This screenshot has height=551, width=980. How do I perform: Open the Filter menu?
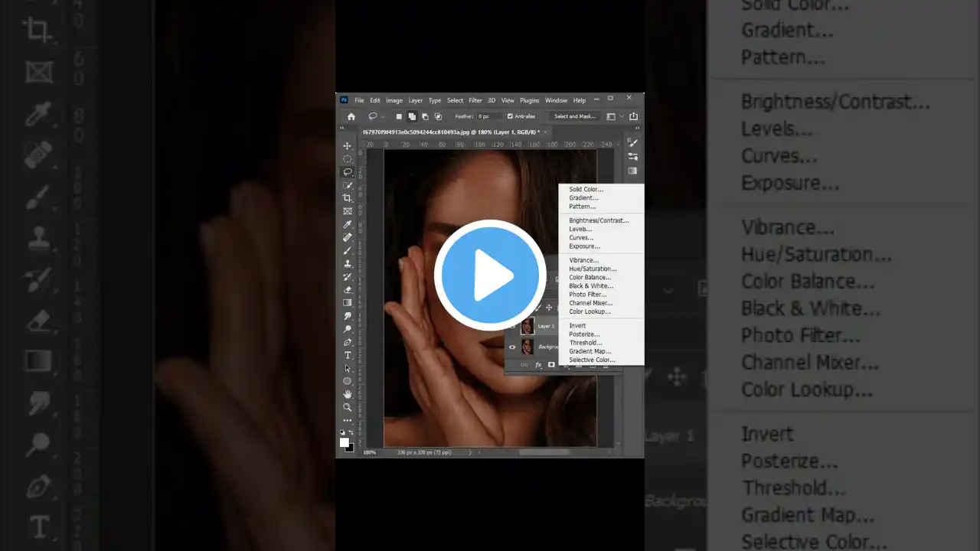(x=475, y=99)
